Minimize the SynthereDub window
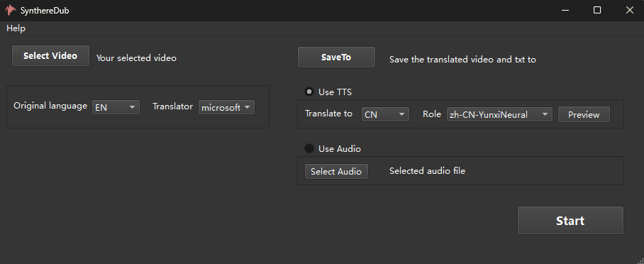The height and width of the screenshot is (264, 644). [x=565, y=10]
